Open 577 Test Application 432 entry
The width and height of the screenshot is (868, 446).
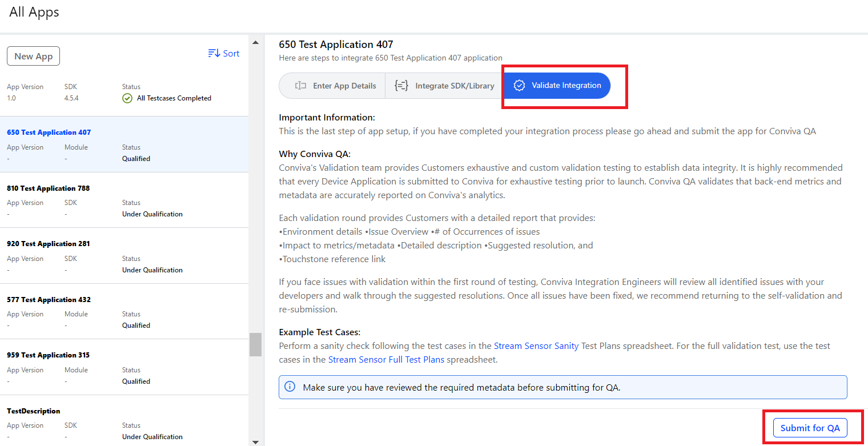[x=49, y=299]
